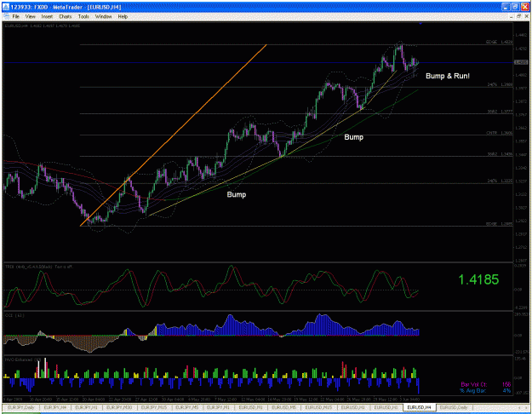Switch to the EURJPY,M1 chart tab
Screen dimensions: 532x414
pos(218,407)
